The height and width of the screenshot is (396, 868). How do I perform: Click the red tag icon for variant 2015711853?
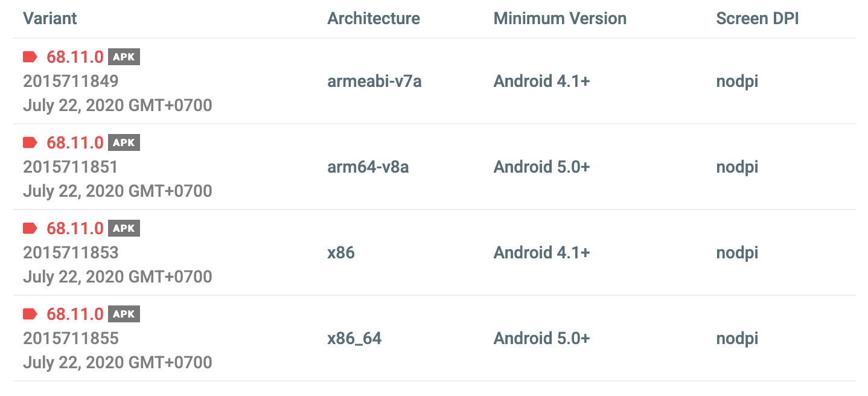(30, 228)
